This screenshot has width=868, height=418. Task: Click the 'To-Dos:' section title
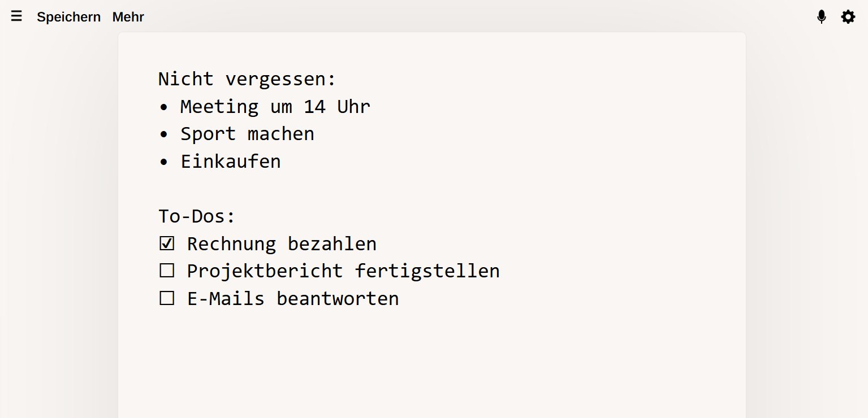pyautogui.click(x=196, y=215)
